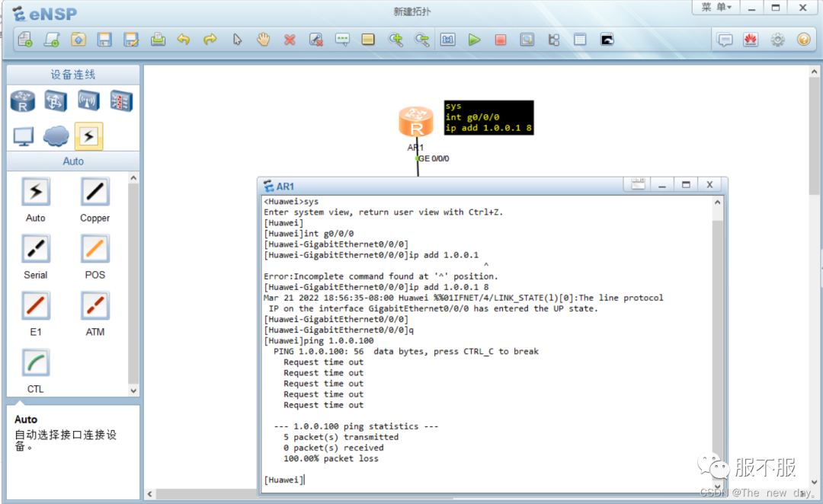Click the rectangle palette tool
The height and width of the screenshot is (504, 823).
369,40
